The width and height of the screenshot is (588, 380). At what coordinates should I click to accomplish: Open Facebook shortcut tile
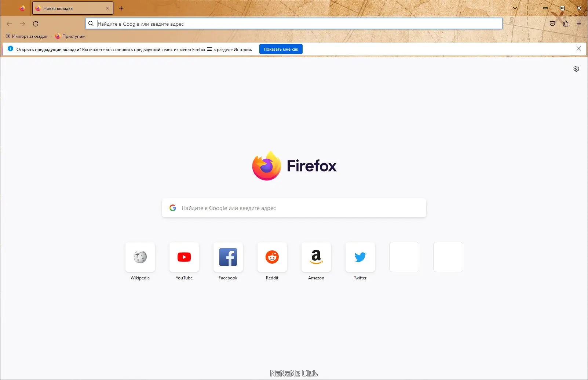tap(228, 257)
